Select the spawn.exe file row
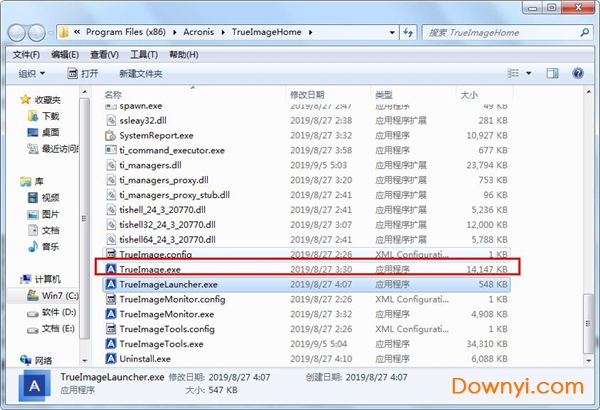The image size is (600, 410). [306, 106]
